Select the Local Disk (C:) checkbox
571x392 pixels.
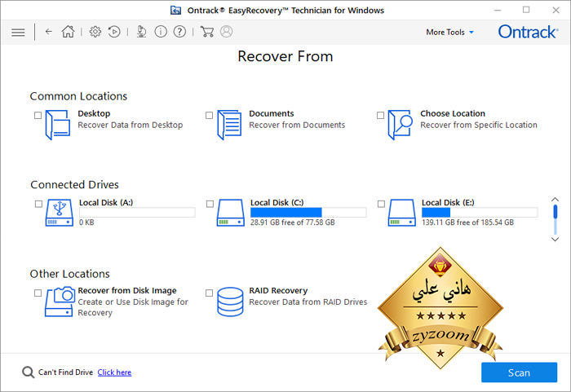[210, 204]
